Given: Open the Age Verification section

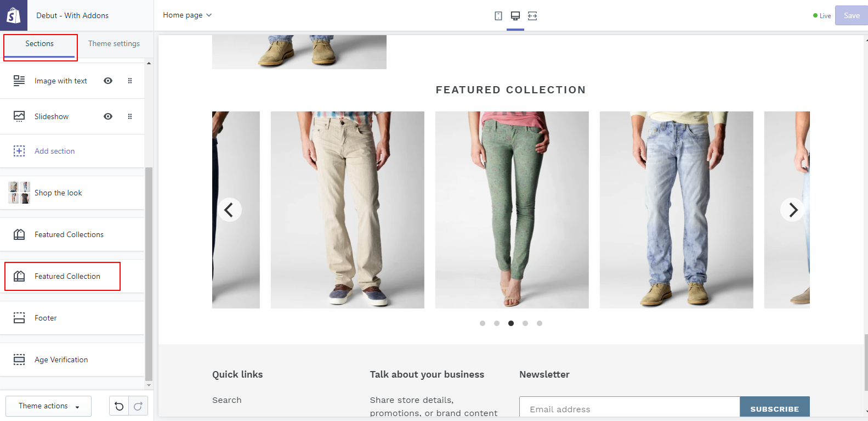Looking at the screenshot, I should point(72,360).
